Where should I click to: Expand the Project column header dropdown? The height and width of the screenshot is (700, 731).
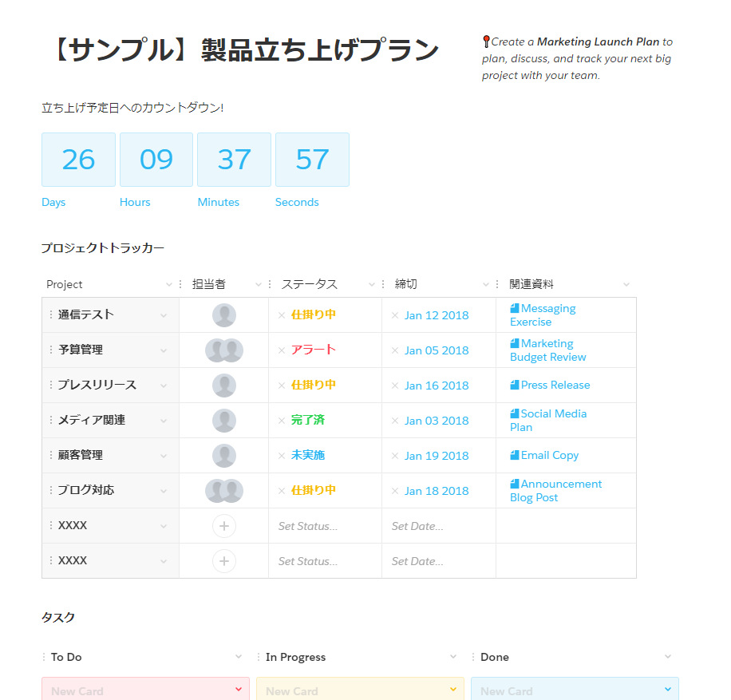point(168,285)
